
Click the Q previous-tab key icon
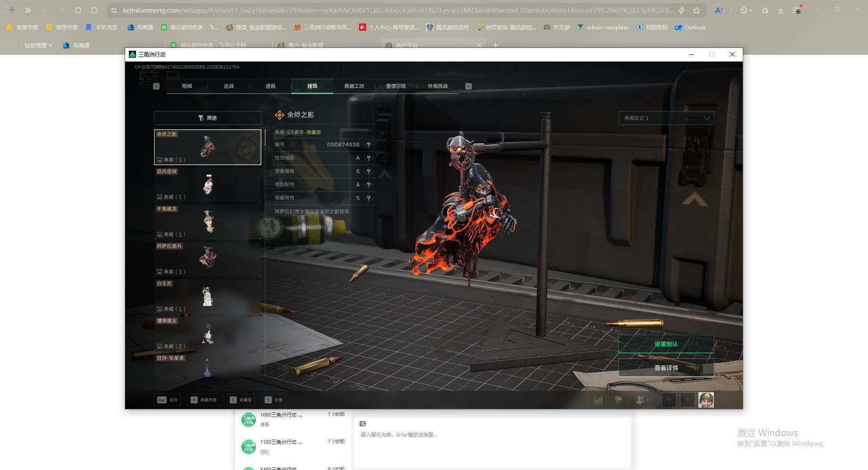point(156,86)
